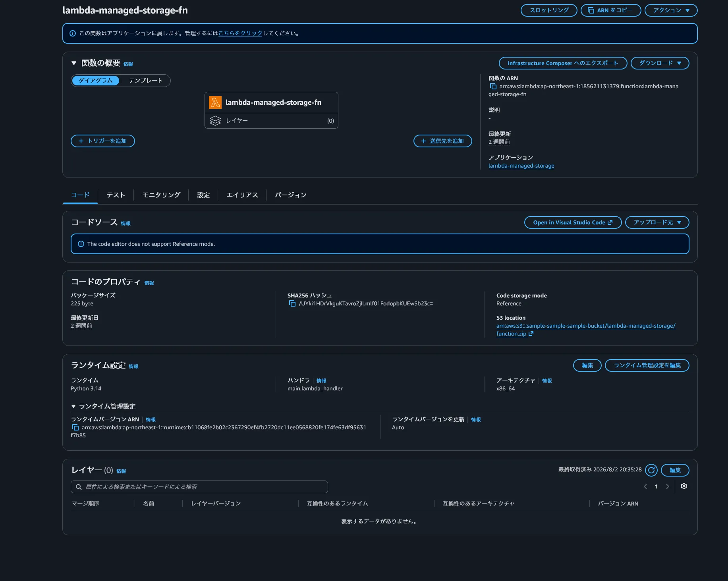Click the Version ARN column header
The image size is (728, 581).
pyautogui.click(x=618, y=504)
